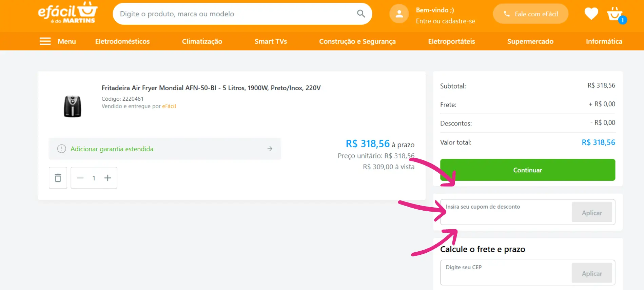Click the Frete value '+ R$ 0,00'
The image size is (644, 290).
602,104
